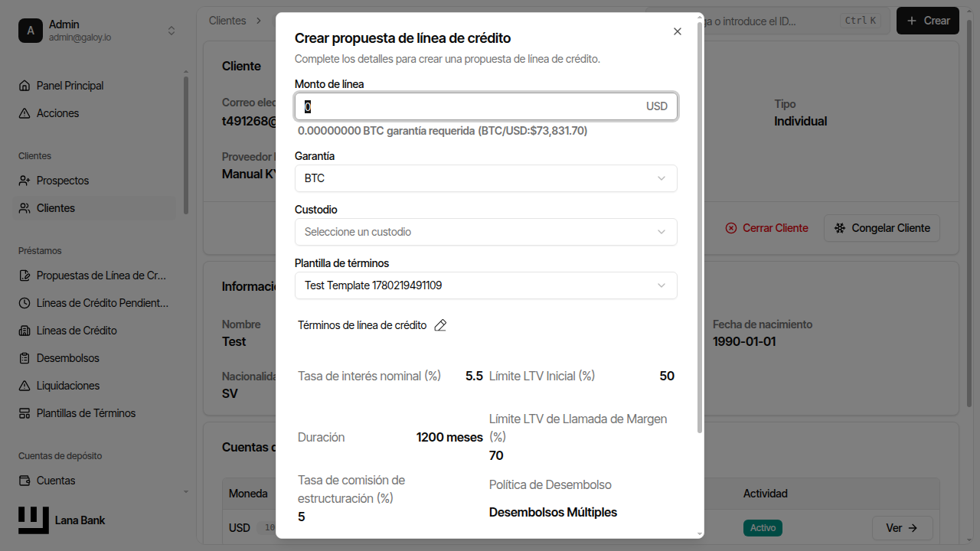Click the Admin avatar icon
This screenshot has height=551, width=980.
coord(31,31)
